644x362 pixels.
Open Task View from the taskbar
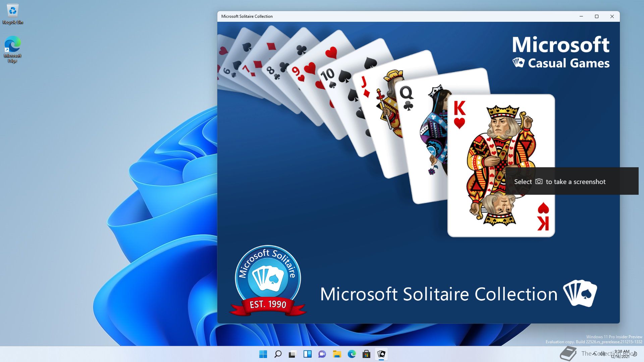[293, 354]
